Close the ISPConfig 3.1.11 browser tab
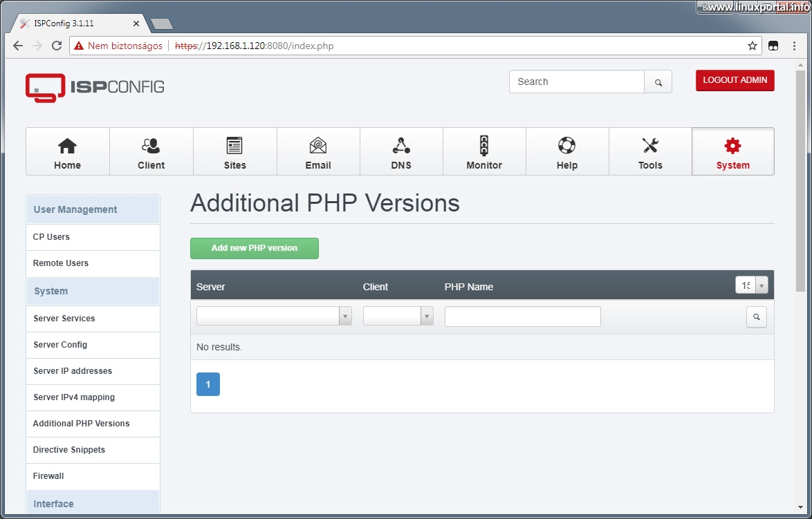Image resolution: width=812 pixels, height=519 pixels. click(136, 23)
